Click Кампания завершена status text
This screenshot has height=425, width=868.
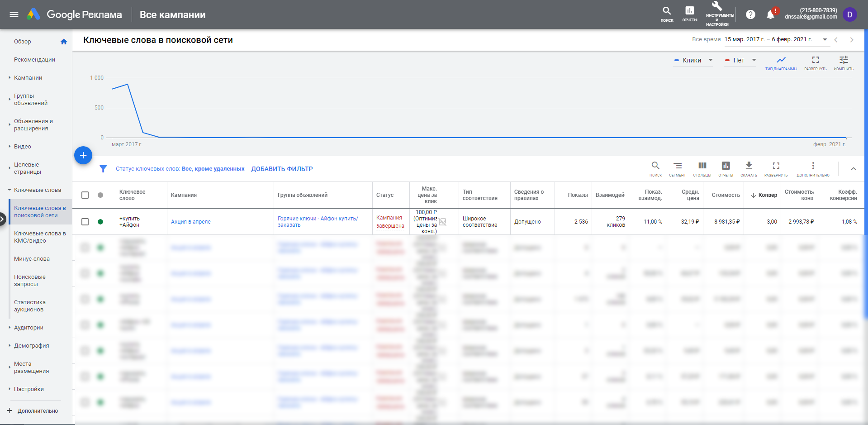[390, 222]
